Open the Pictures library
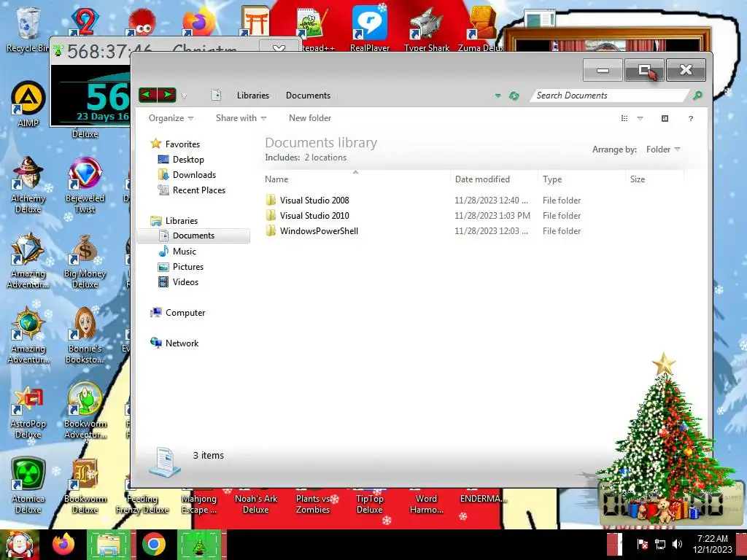747x560 pixels. pyautogui.click(x=187, y=267)
